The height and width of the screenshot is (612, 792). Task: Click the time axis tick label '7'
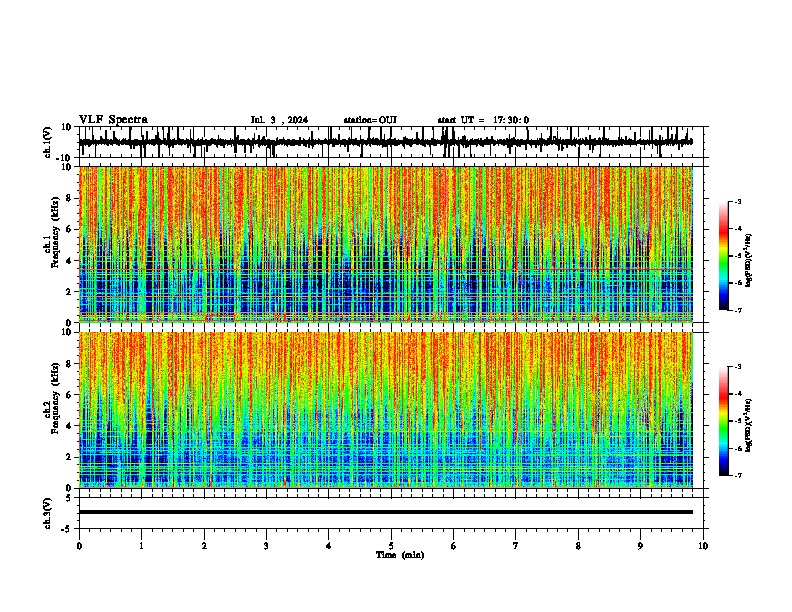coord(516,546)
